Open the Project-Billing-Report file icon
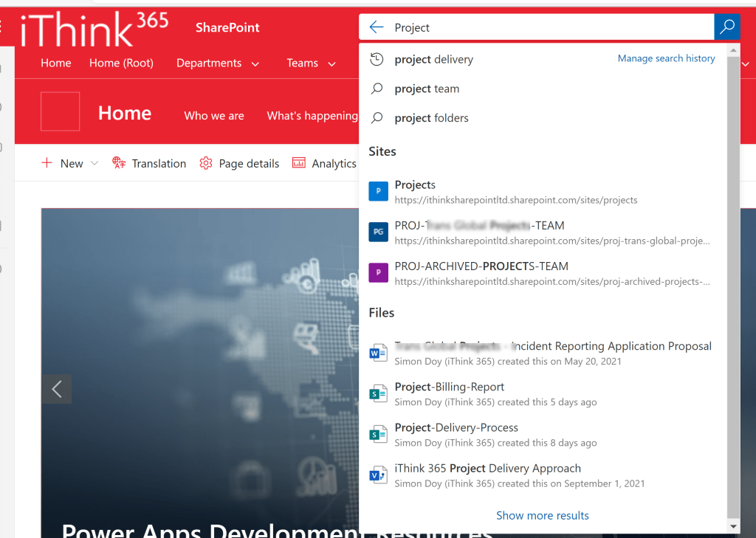756x538 pixels. pyautogui.click(x=378, y=393)
